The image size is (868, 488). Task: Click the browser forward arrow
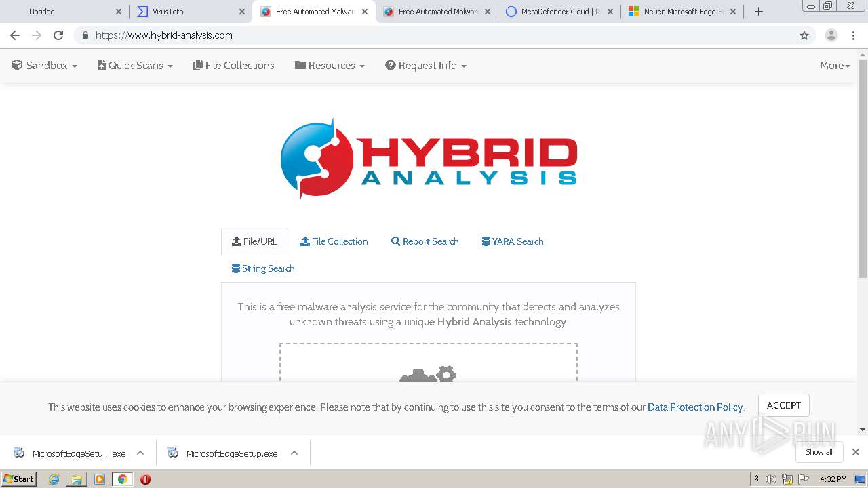(x=37, y=35)
